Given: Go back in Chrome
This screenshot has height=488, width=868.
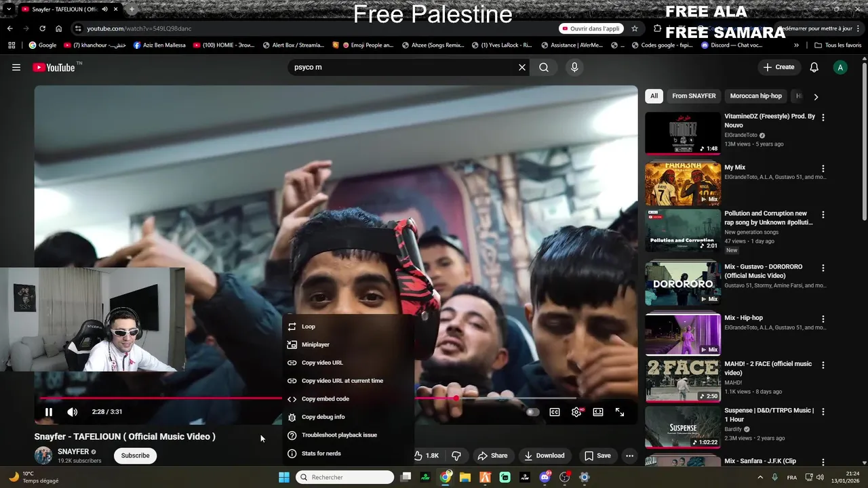Looking at the screenshot, I should 9,28.
